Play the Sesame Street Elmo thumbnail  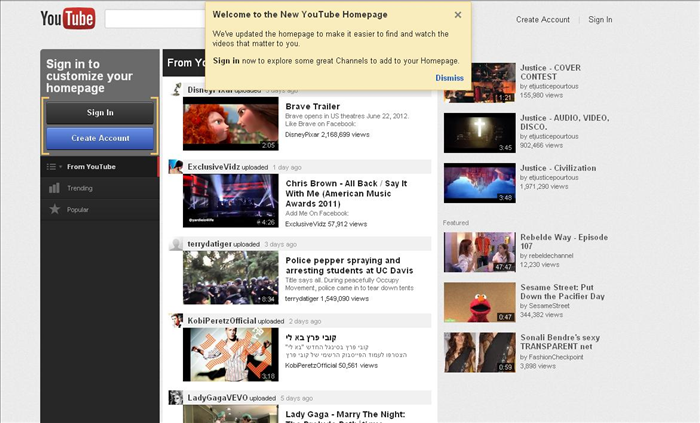tap(480, 302)
